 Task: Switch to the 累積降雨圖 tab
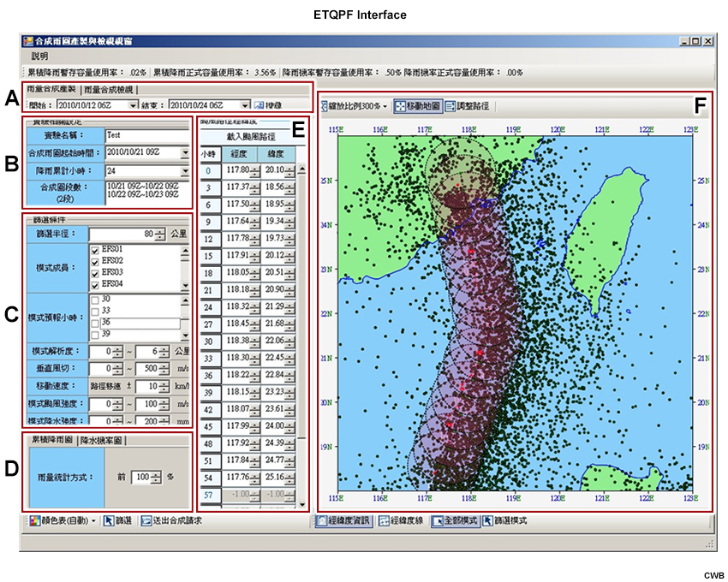point(51,440)
